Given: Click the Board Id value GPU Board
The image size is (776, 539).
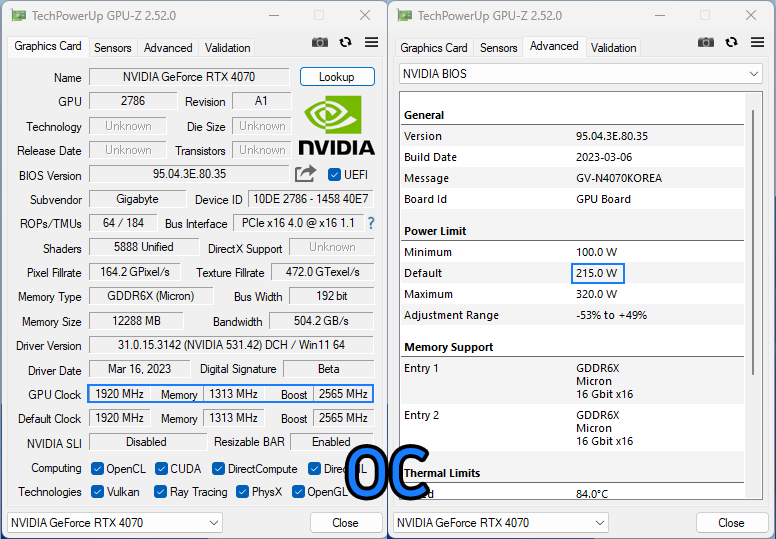Looking at the screenshot, I should point(603,199).
